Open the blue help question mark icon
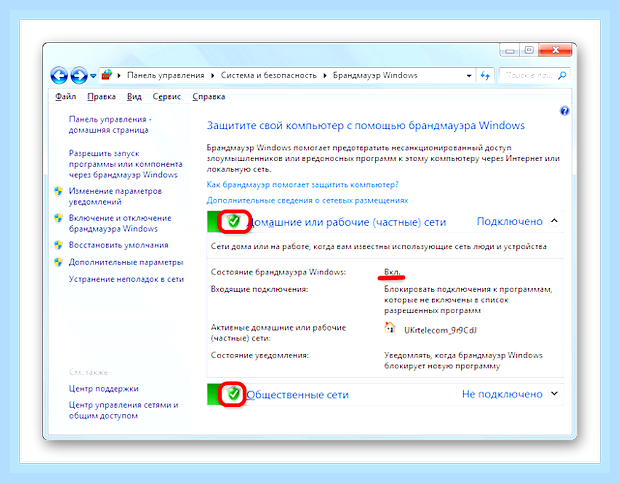The height and width of the screenshot is (483, 620). [564, 111]
